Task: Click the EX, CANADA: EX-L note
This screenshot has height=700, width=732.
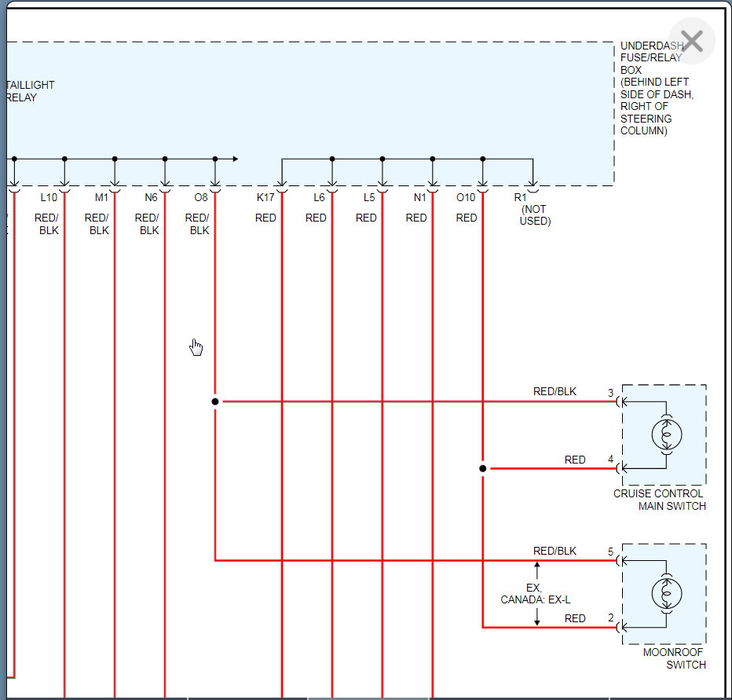Action: pyautogui.click(x=536, y=593)
